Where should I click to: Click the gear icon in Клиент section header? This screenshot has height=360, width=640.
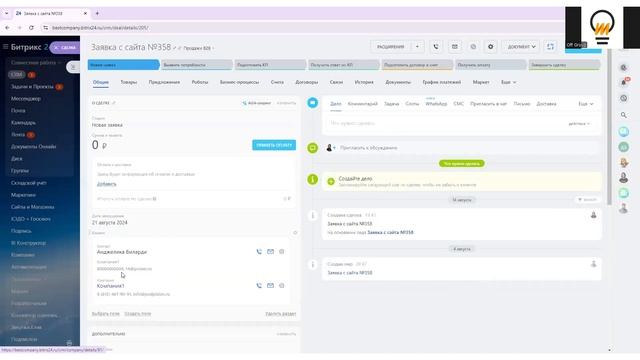pyautogui.click(x=295, y=233)
